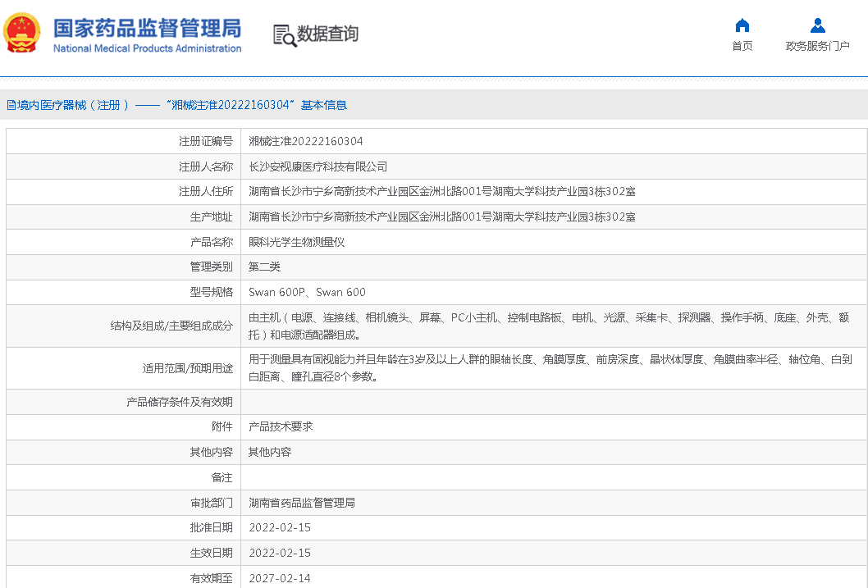Click the 型号规格 row label
Image resolution: width=868 pixels, height=588 pixels.
pyautogui.click(x=212, y=292)
